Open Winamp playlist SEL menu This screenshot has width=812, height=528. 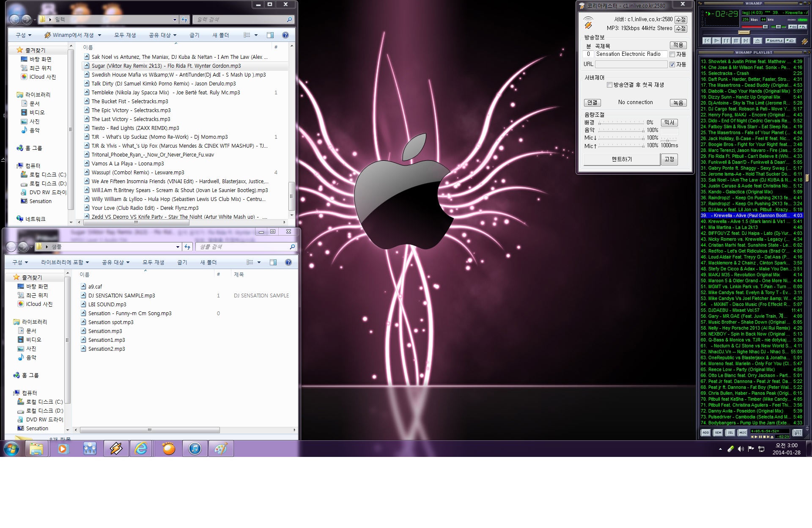730,432
